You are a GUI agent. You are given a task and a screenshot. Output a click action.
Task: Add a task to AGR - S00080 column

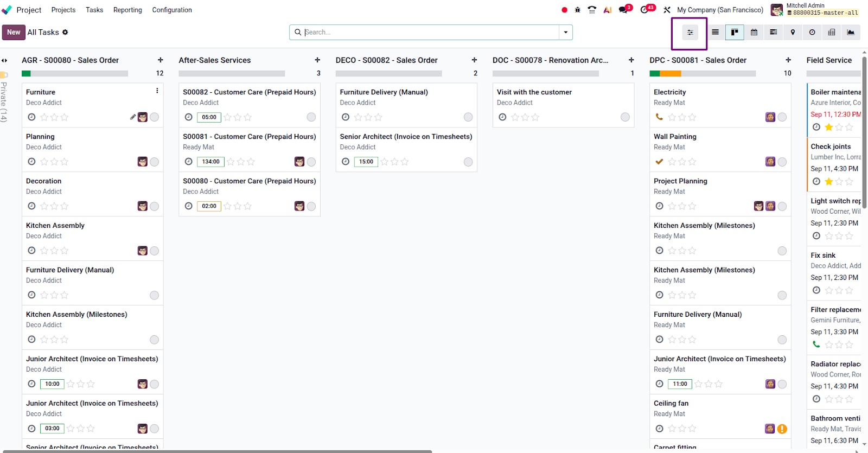click(161, 60)
